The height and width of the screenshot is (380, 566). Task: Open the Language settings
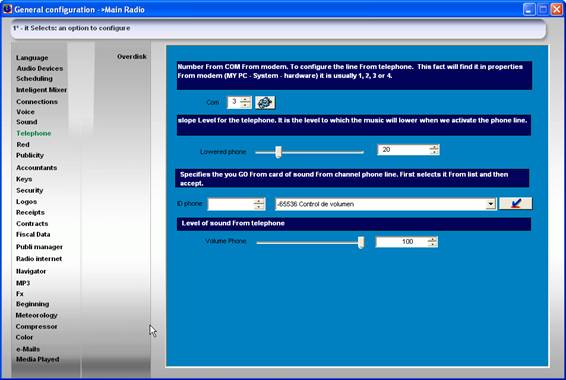32,58
